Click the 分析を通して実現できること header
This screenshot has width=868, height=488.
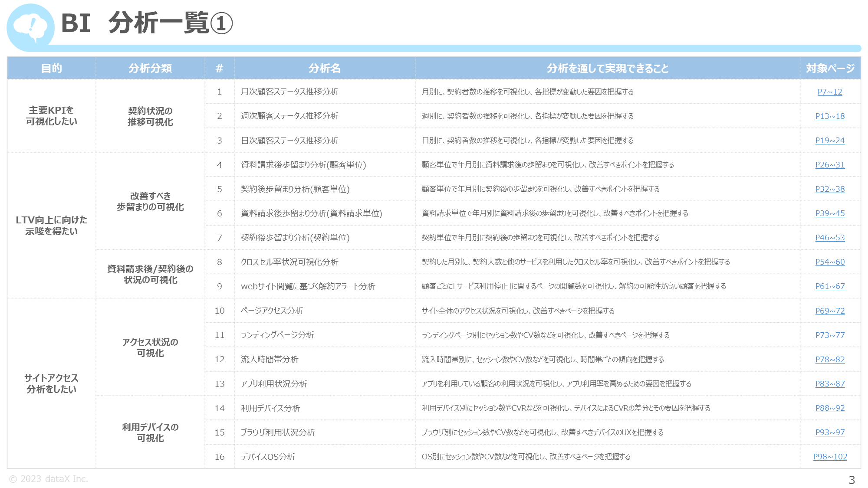[608, 68]
